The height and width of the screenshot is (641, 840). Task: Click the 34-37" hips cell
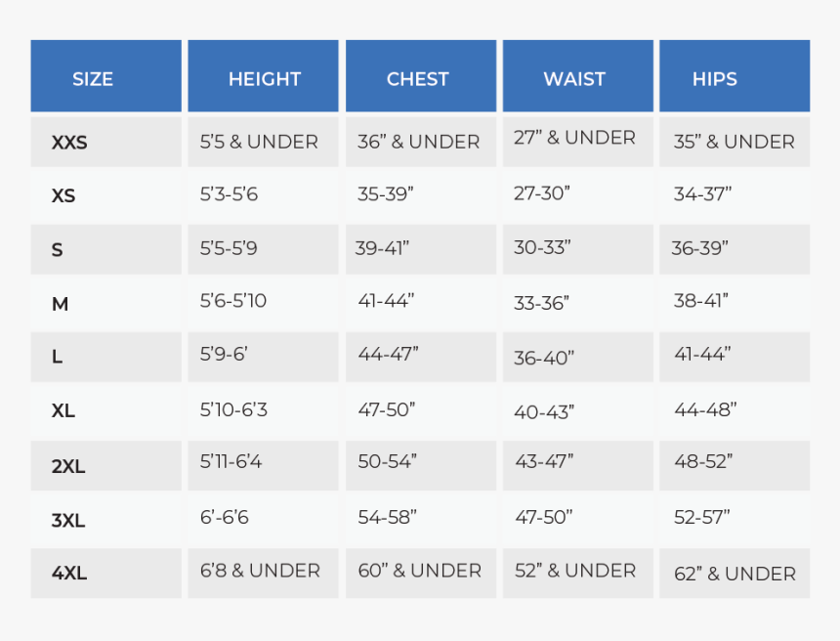702,193
